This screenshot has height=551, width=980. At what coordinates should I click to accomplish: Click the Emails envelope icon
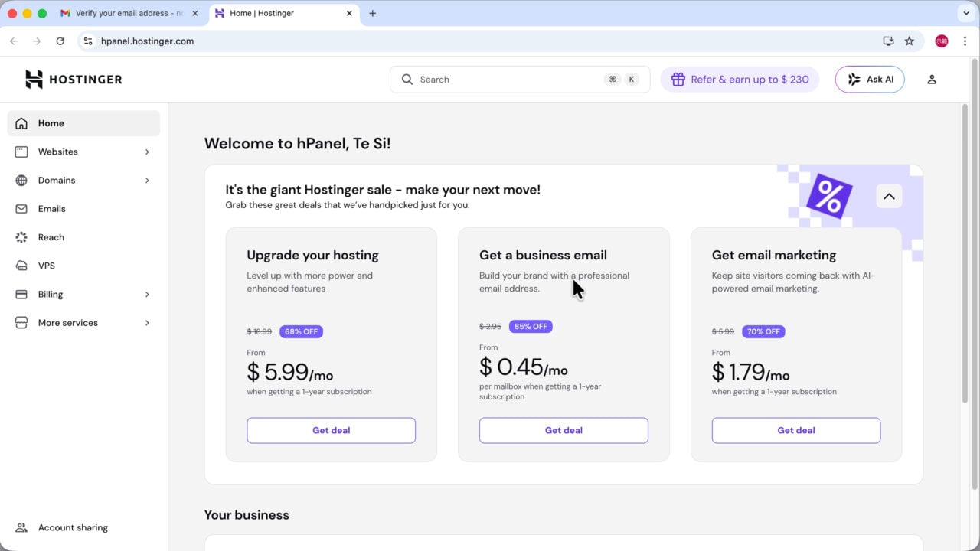(x=21, y=209)
